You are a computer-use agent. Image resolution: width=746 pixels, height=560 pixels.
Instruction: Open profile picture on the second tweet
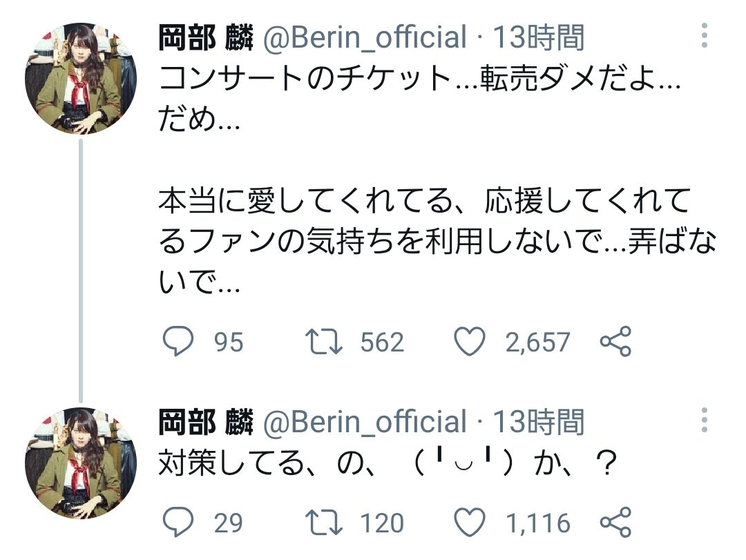81,463
